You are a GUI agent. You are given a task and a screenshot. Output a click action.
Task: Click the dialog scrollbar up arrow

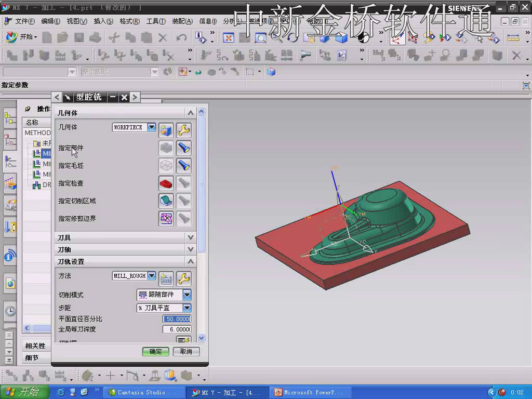click(x=202, y=111)
